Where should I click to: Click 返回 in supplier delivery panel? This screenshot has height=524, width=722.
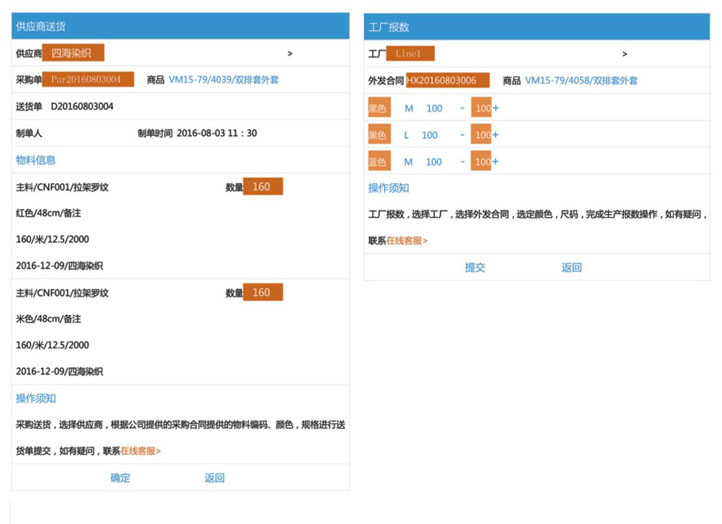pos(215,478)
